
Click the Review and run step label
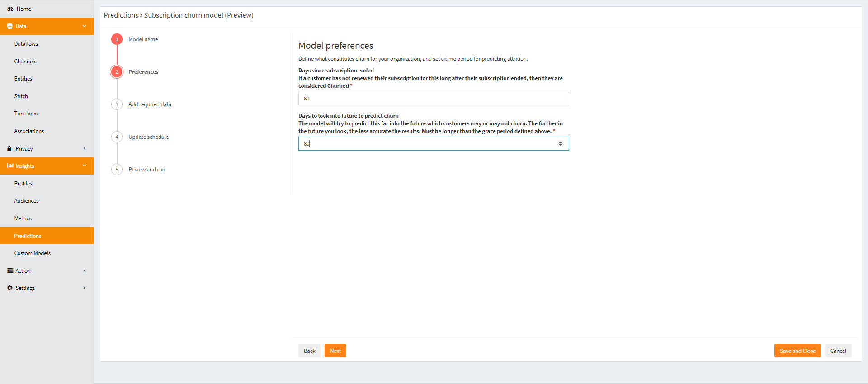pos(147,170)
